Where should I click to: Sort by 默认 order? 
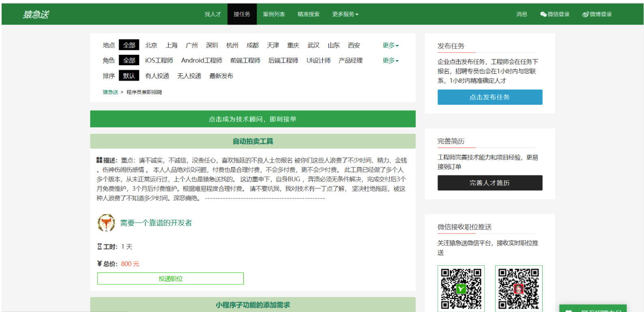(129, 75)
